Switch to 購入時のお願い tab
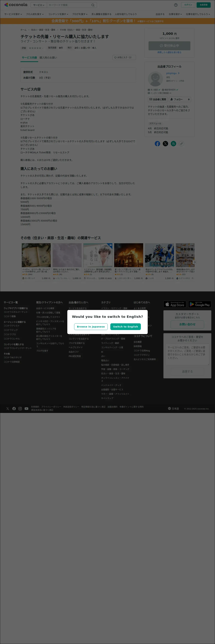 pyautogui.click(x=48, y=58)
